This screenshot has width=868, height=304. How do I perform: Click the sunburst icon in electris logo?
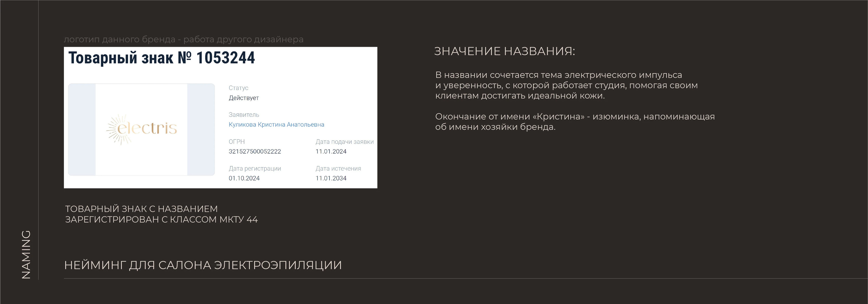[x=116, y=129]
